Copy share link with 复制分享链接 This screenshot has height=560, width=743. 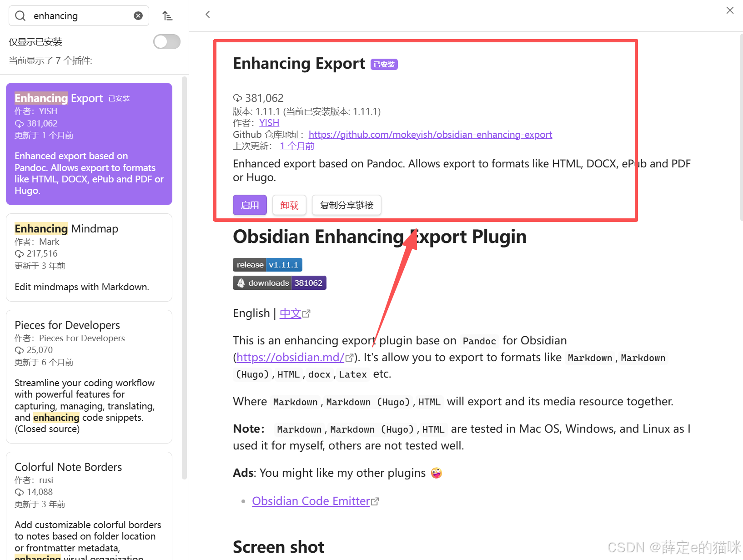pyautogui.click(x=346, y=205)
